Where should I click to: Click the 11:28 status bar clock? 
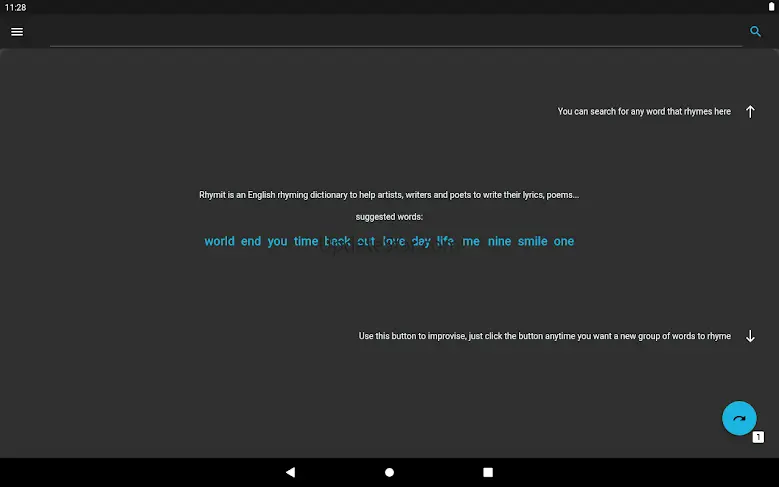[x=15, y=7]
